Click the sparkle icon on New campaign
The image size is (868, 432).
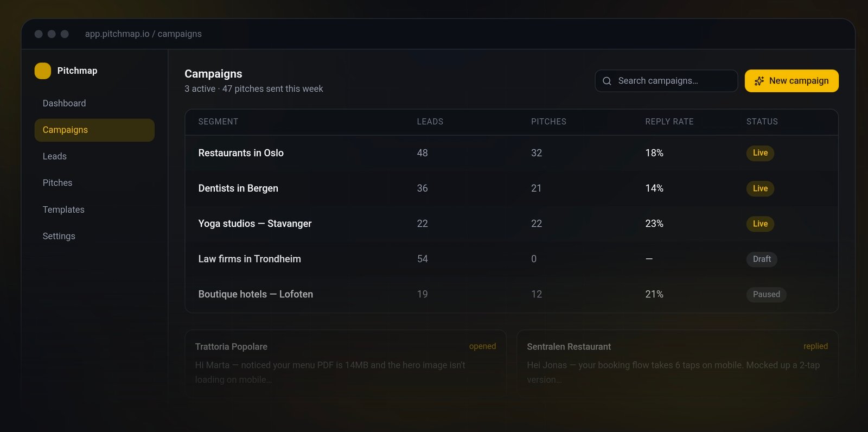759,81
